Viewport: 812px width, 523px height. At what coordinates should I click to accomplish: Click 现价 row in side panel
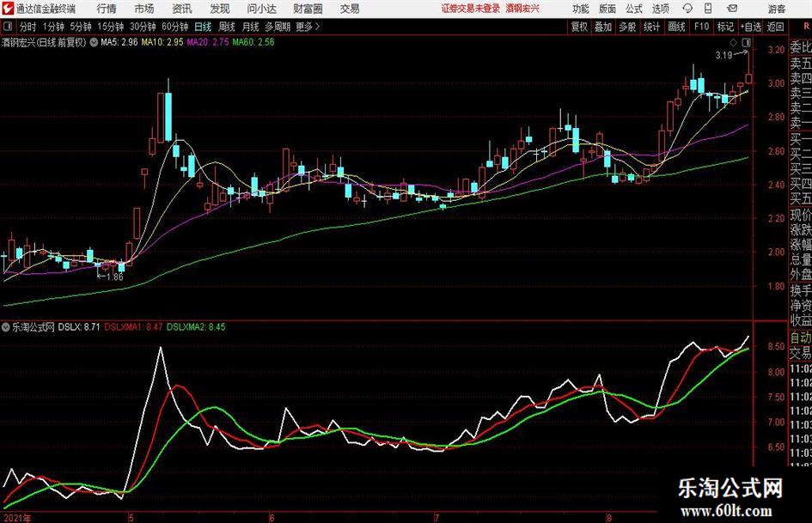(x=800, y=214)
